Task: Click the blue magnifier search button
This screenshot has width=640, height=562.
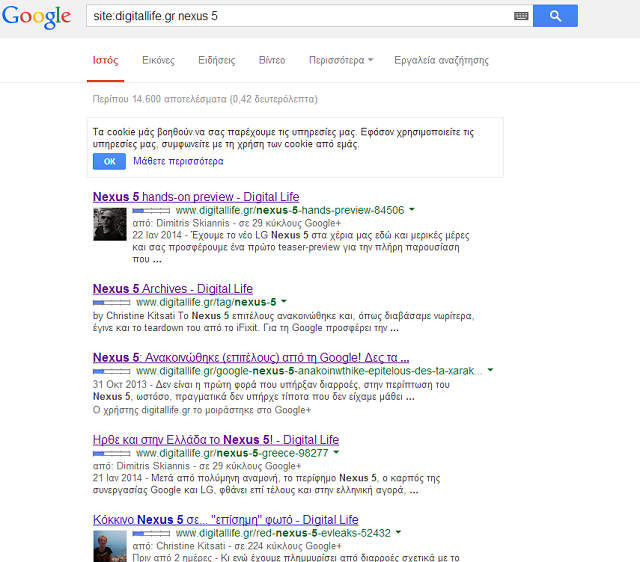Action: coord(555,16)
